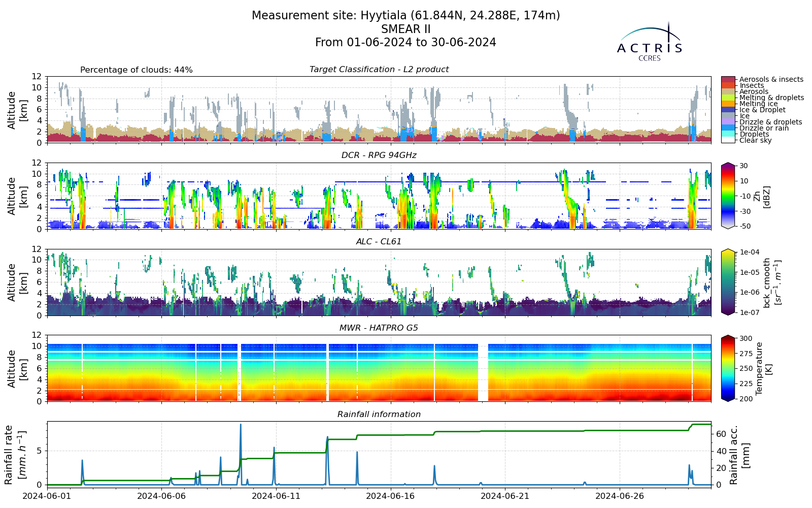
Task: Click the 2024-06-11 date tick label
Action: (x=276, y=496)
